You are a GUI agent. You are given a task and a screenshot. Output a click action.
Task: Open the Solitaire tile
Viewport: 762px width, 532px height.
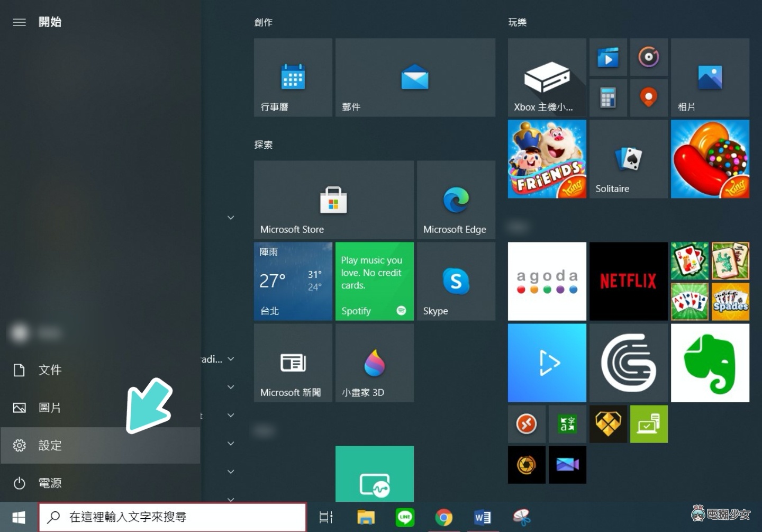(629, 159)
